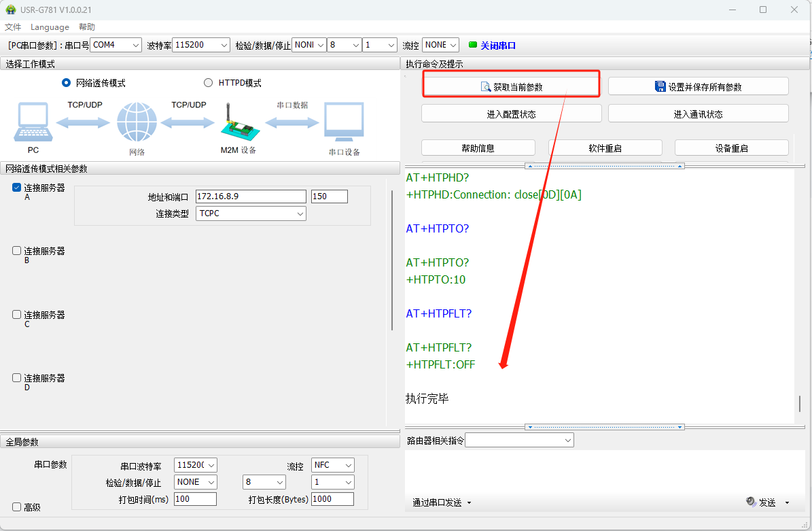Click the USR-G781 app icon in title bar

tap(10, 10)
